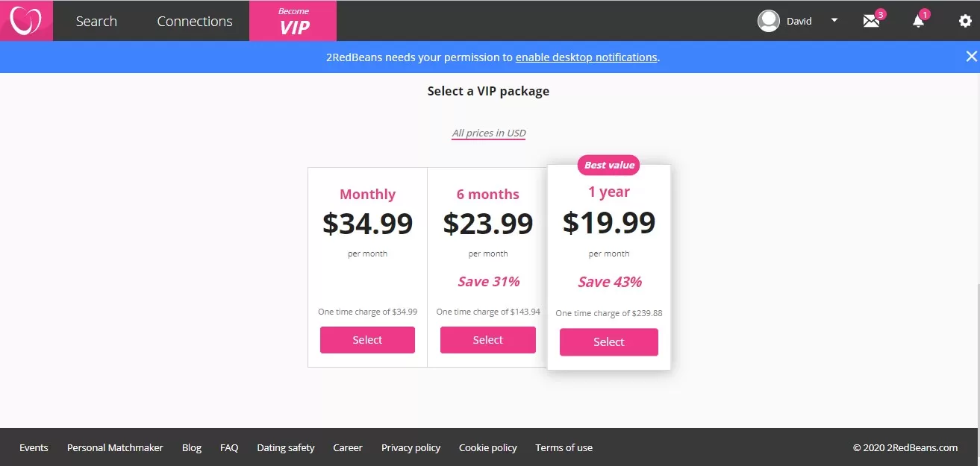Select the Monthly $34.99 package
Image resolution: width=980 pixels, height=466 pixels.
367,340
